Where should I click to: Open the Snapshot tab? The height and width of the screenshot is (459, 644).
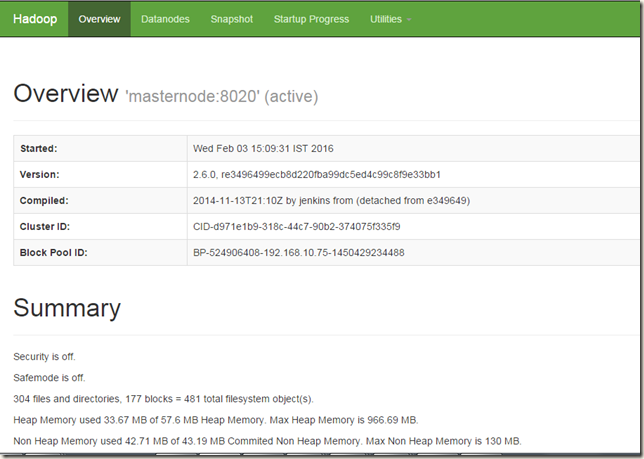click(x=232, y=19)
